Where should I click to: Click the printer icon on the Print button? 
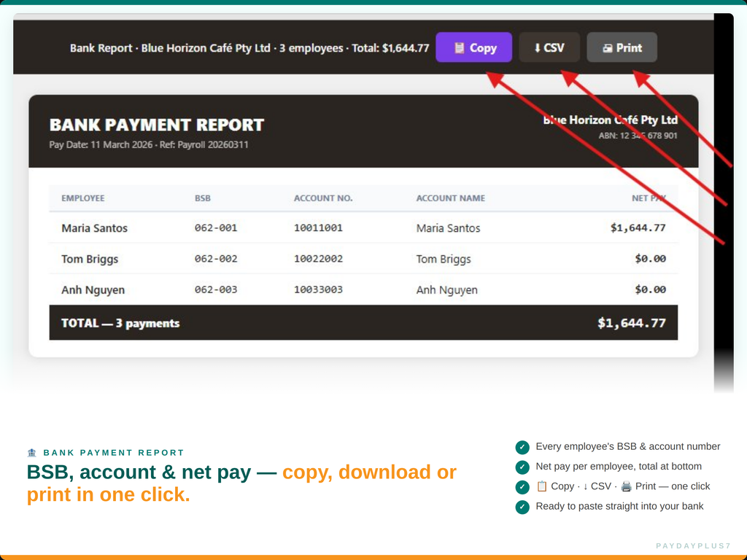607,47
